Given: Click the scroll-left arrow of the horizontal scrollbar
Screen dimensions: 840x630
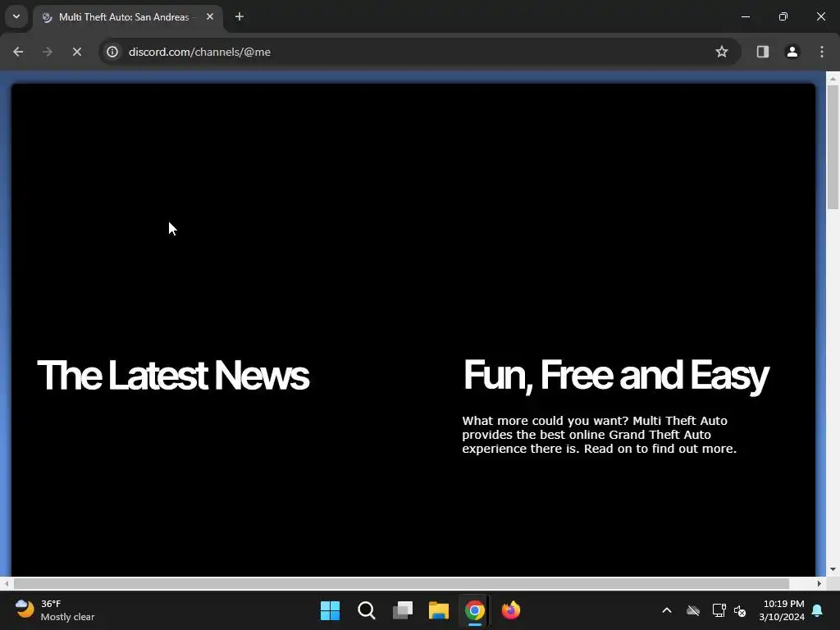Looking at the screenshot, I should click(x=6, y=583).
